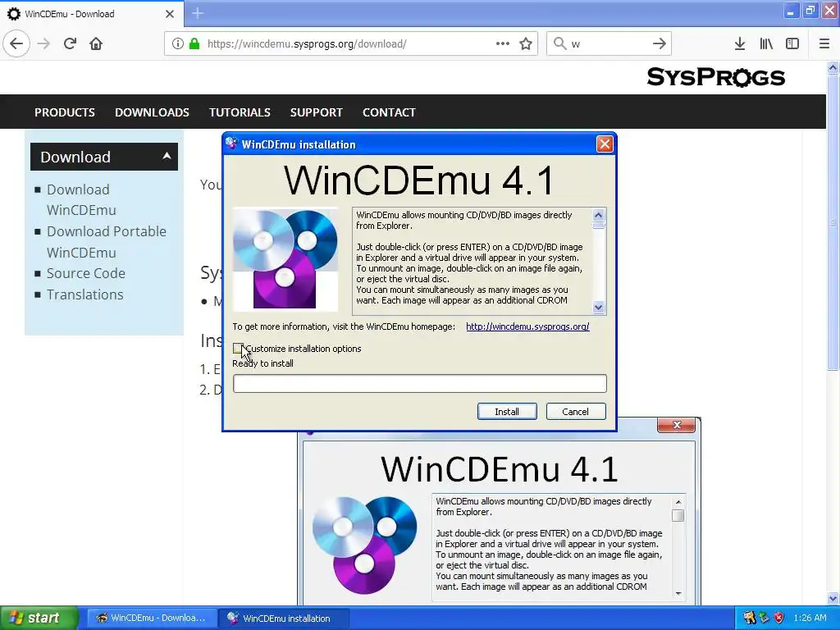The image size is (840, 630).
Task: Click the browser search box
Action: pos(609,43)
